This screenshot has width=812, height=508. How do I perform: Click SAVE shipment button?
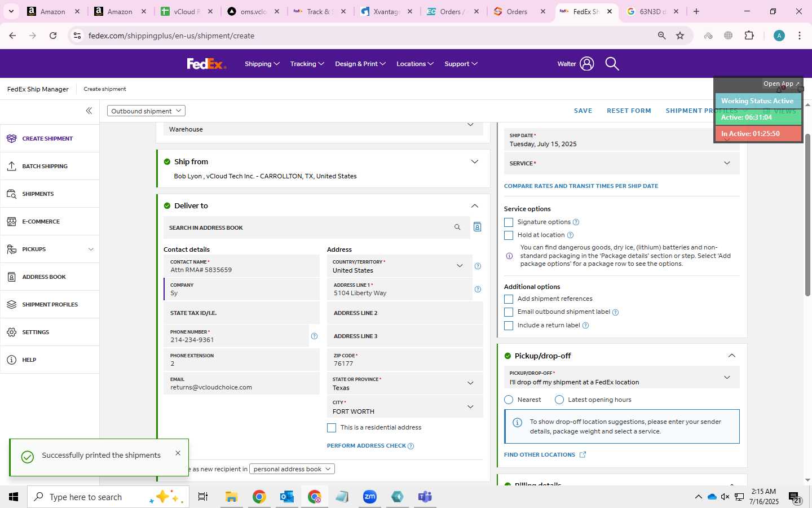583,111
